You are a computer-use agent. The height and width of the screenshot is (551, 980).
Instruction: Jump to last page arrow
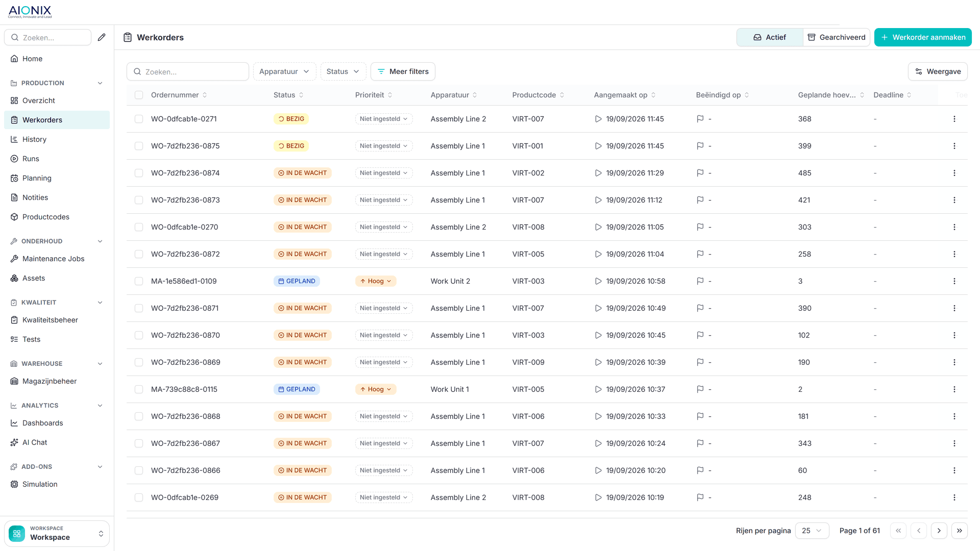tap(959, 531)
